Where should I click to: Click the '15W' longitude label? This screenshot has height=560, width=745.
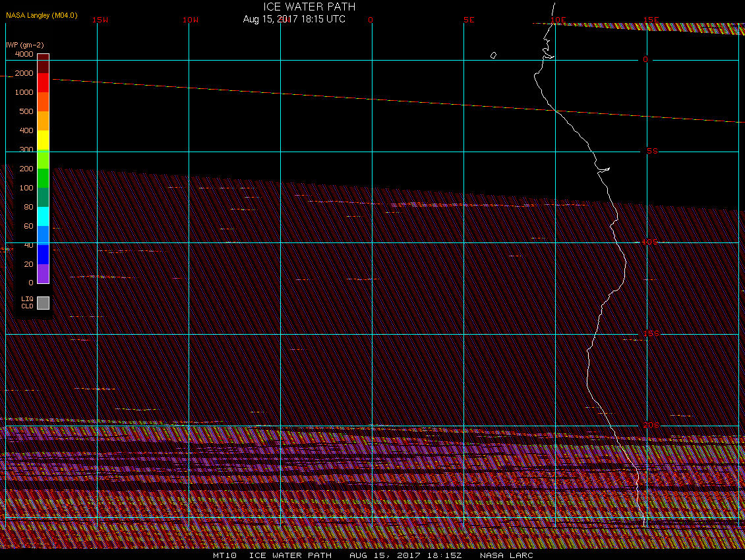(x=100, y=20)
